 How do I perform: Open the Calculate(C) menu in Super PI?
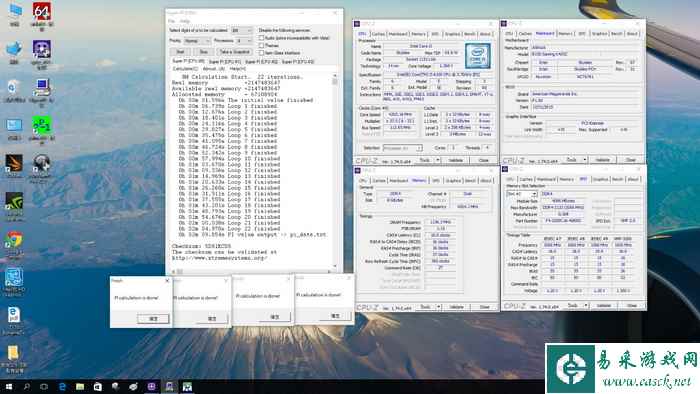[x=185, y=69]
